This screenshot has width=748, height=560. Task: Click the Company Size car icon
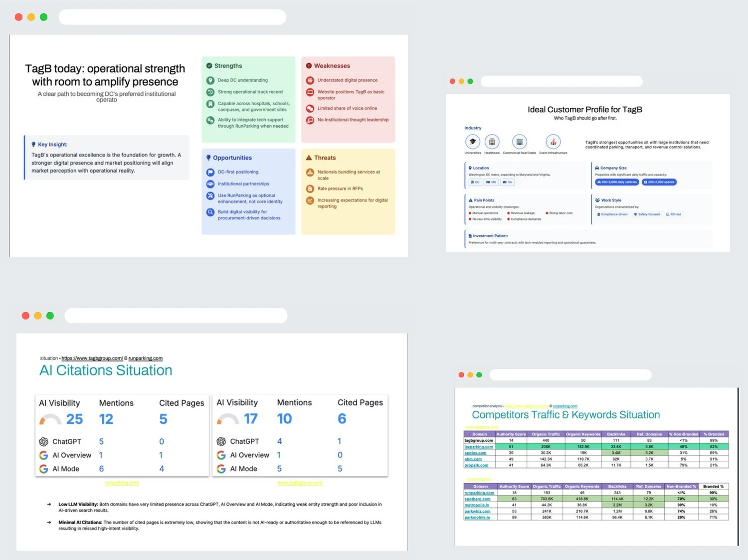pyautogui.click(x=597, y=168)
